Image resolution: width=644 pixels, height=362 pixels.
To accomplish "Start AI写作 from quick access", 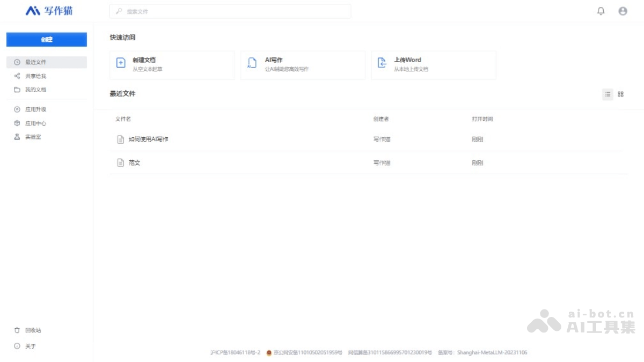I will click(x=303, y=65).
